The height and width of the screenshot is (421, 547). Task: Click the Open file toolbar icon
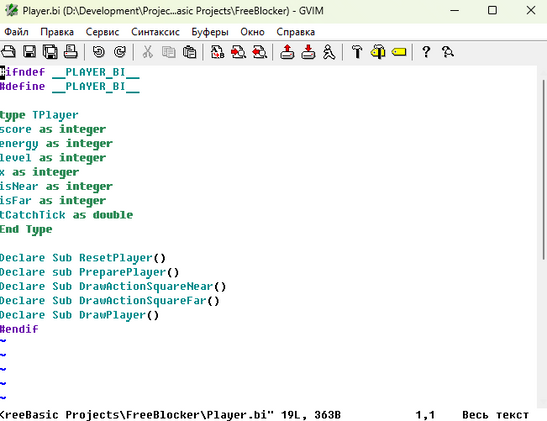coord(8,52)
